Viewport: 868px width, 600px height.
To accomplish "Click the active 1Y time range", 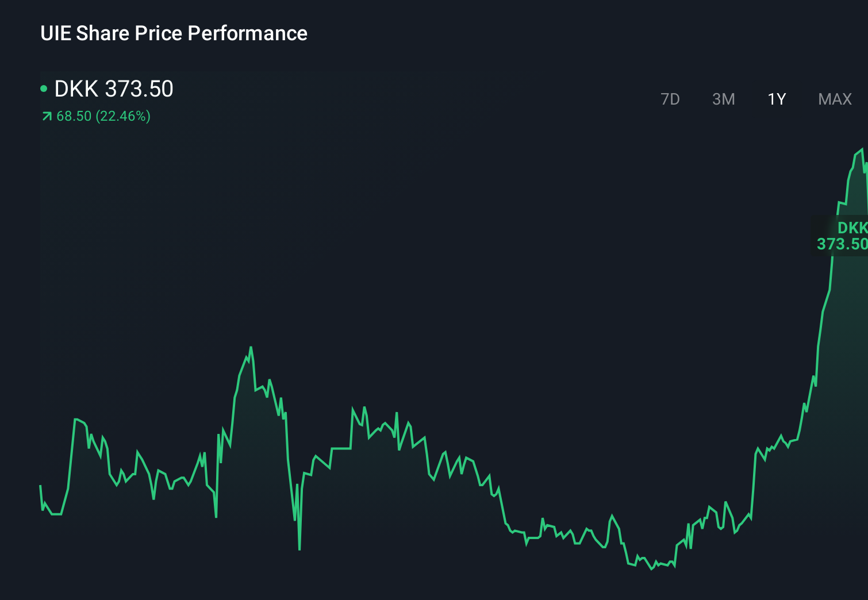I will click(776, 99).
